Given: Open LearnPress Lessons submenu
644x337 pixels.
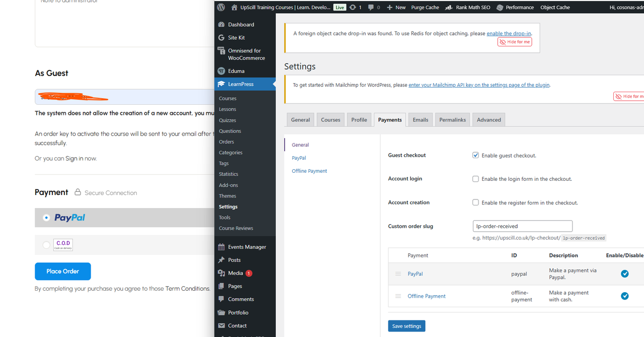Looking at the screenshot, I should tap(227, 109).
